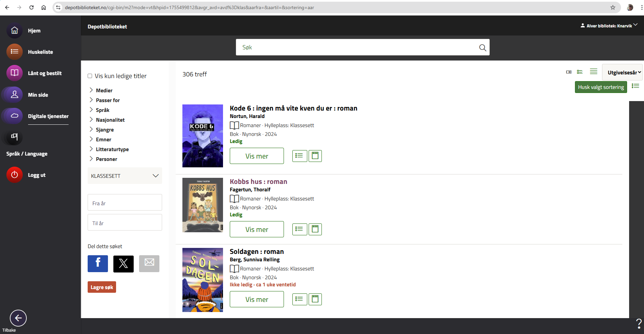Open the Utgivelsesår sorting dropdown
Viewport: 644px width, 334px height.
(622, 72)
